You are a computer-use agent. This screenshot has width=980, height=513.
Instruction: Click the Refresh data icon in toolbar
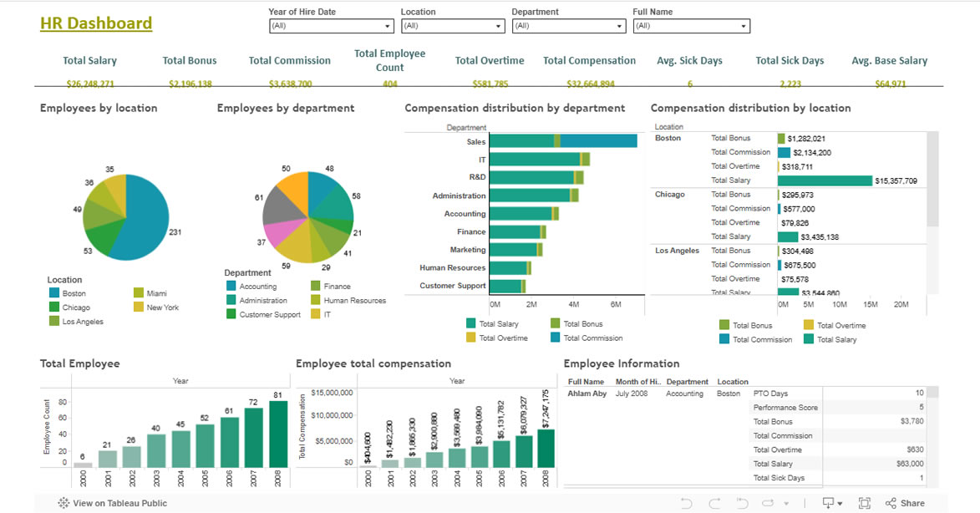768,503
